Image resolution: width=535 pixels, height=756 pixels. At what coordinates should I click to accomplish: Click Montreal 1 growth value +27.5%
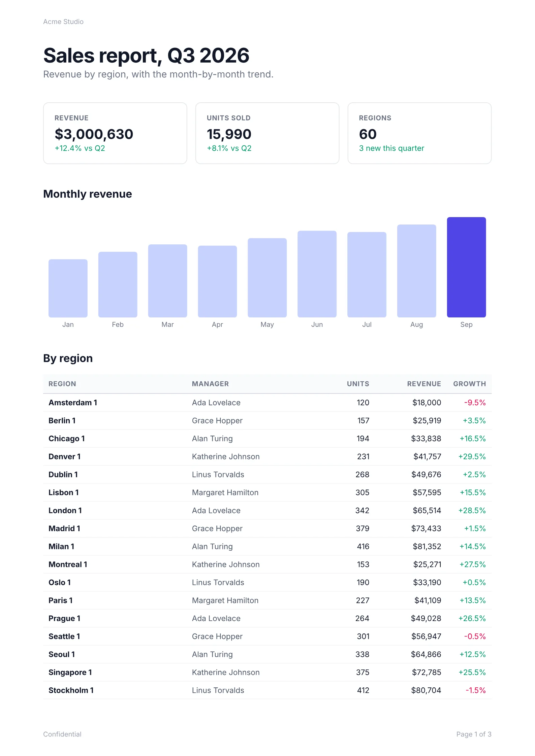pos(473,564)
